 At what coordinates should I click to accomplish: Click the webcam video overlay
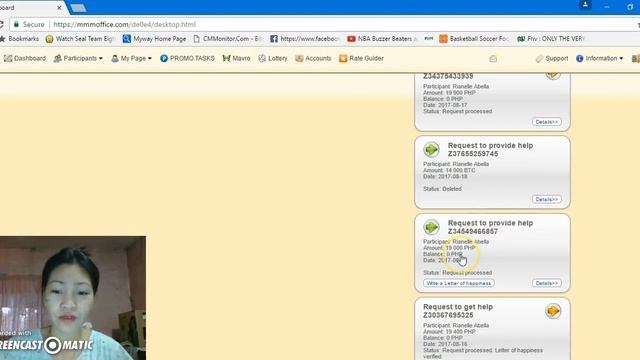(x=73, y=298)
